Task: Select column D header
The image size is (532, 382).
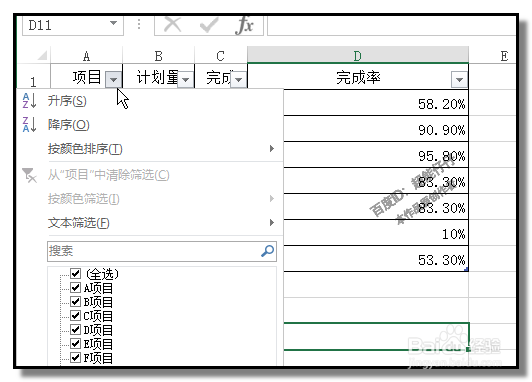Action: pos(358,55)
